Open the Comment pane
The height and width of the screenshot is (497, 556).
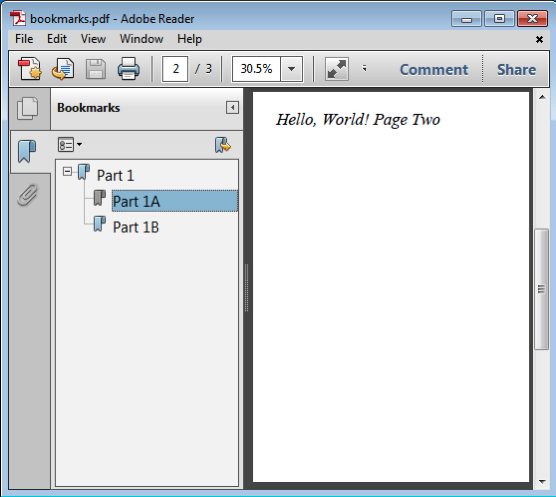(434, 69)
